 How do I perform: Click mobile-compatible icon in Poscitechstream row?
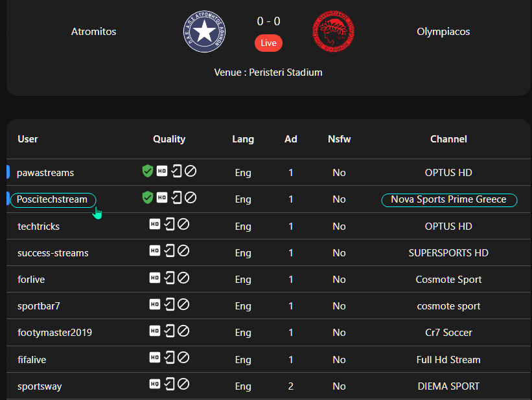(176, 197)
